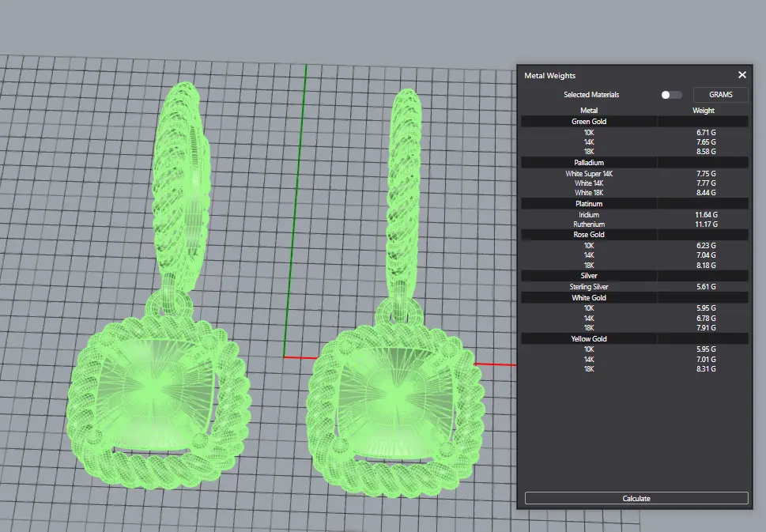Click the Yellow Gold group header

tap(589, 339)
